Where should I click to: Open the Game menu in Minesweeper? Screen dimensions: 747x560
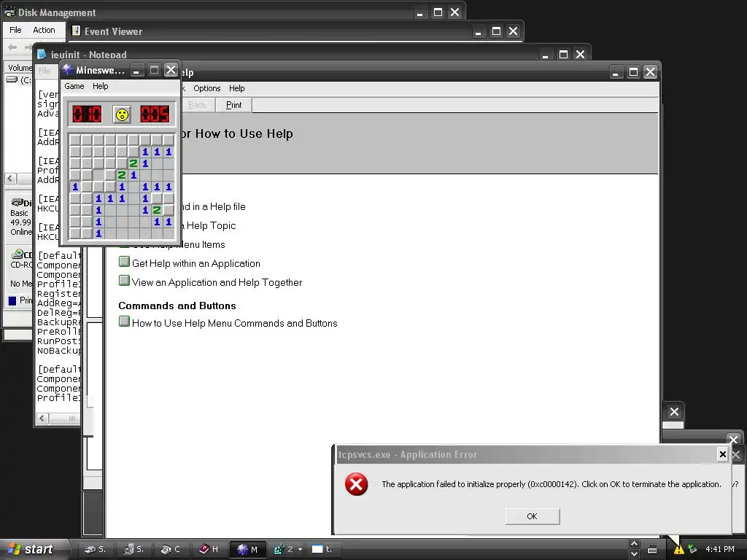coord(74,86)
